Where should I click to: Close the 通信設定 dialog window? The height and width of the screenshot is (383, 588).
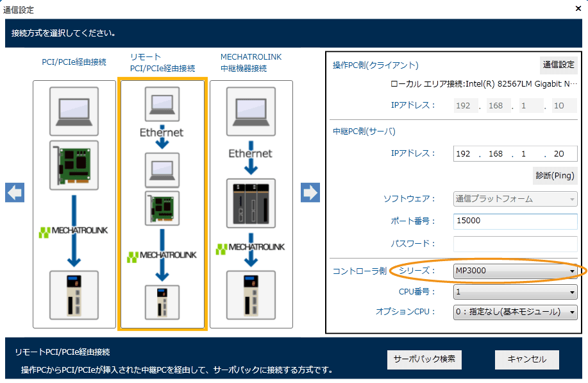(577, 10)
